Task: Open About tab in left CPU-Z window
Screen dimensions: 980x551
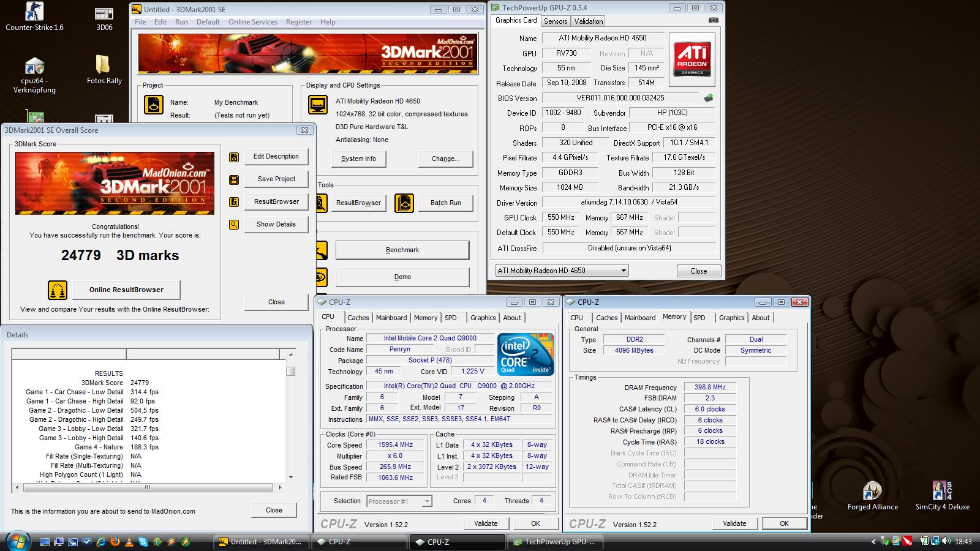Action: (512, 318)
